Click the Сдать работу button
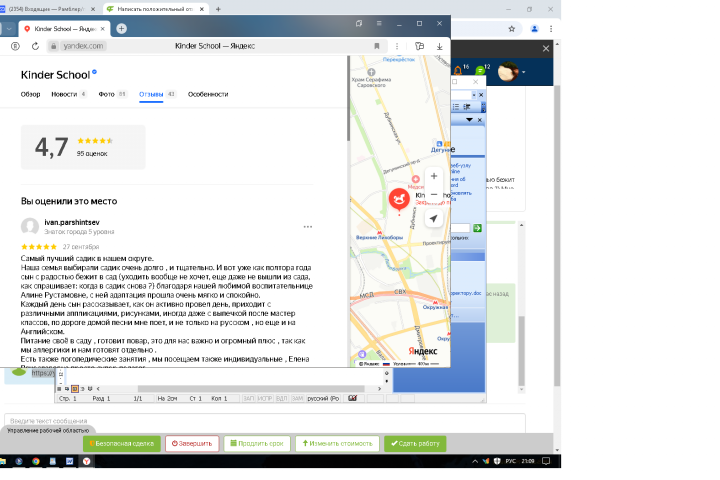Image resolution: width=720 pixels, height=480 pixels. (x=415, y=444)
